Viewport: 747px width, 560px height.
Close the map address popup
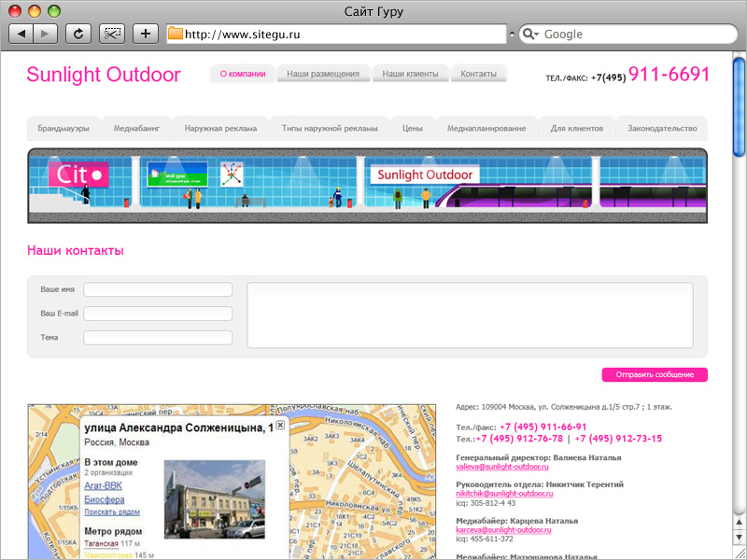pyautogui.click(x=280, y=426)
